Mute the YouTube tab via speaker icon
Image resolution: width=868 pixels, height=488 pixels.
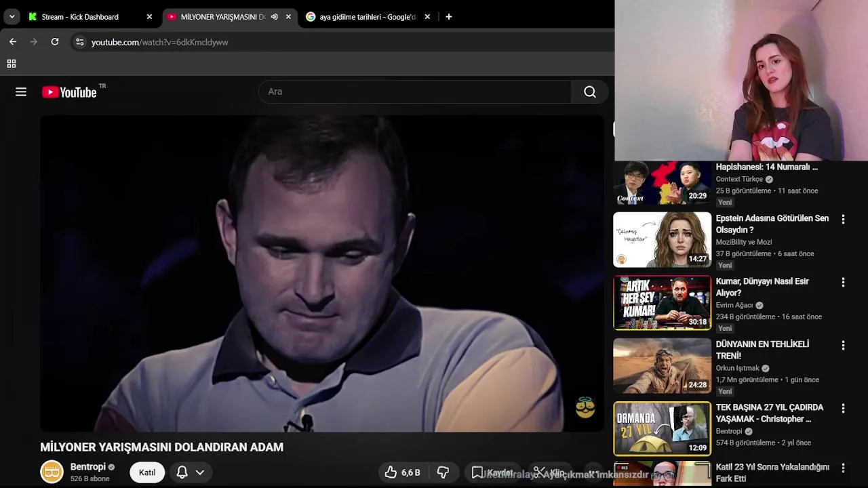coord(274,17)
